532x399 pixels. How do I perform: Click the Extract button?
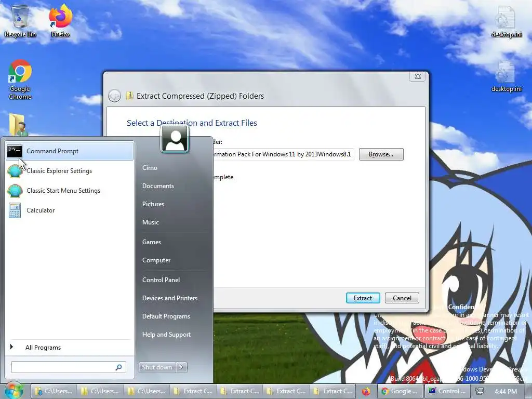(363, 298)
